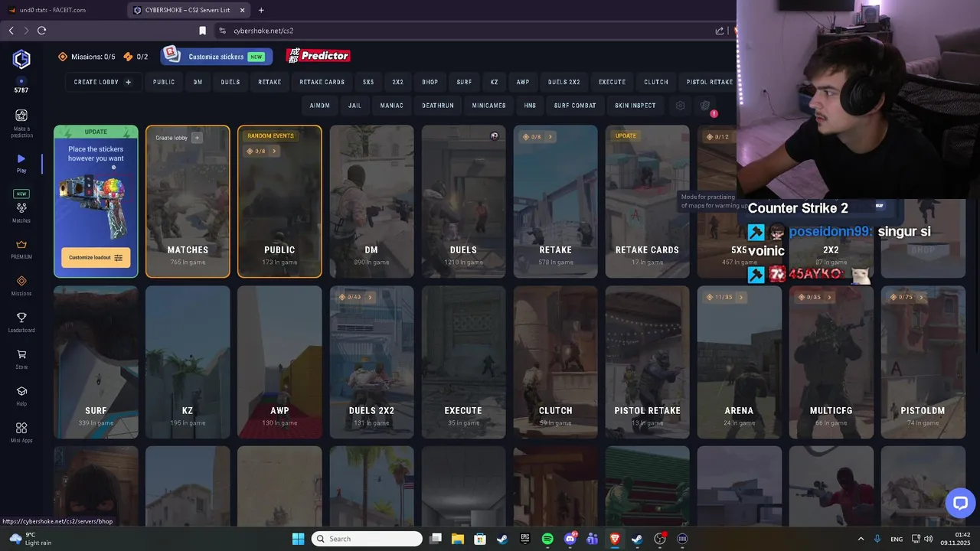This screenshot has height=551, width=980.
Task: Expand the 0/75 chevron on PISTOLDM card
Action: click(921, 297)
